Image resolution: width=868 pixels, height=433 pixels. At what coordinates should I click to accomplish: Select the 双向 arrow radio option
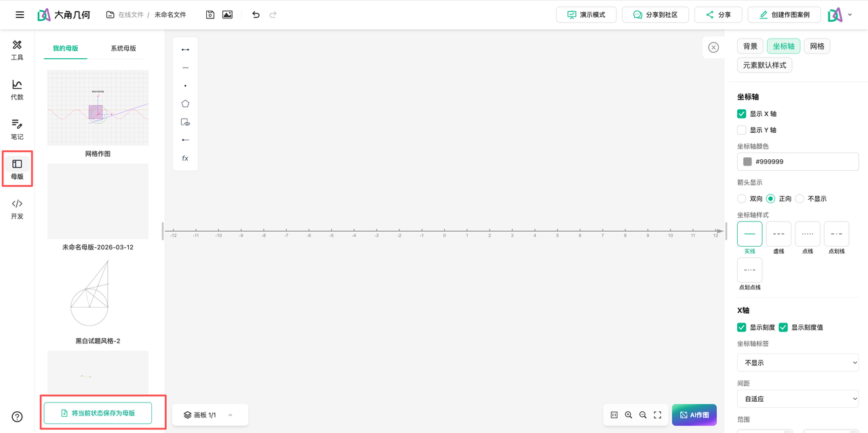tap(742, 199)
